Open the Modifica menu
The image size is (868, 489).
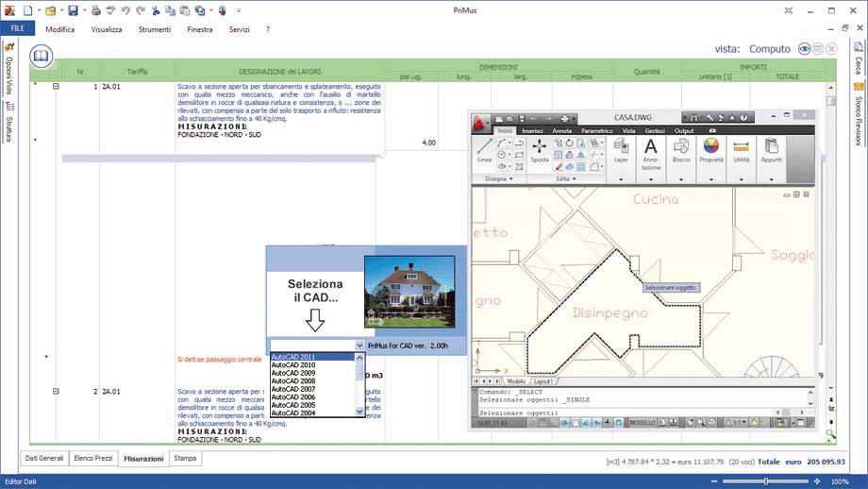(59, 29)
